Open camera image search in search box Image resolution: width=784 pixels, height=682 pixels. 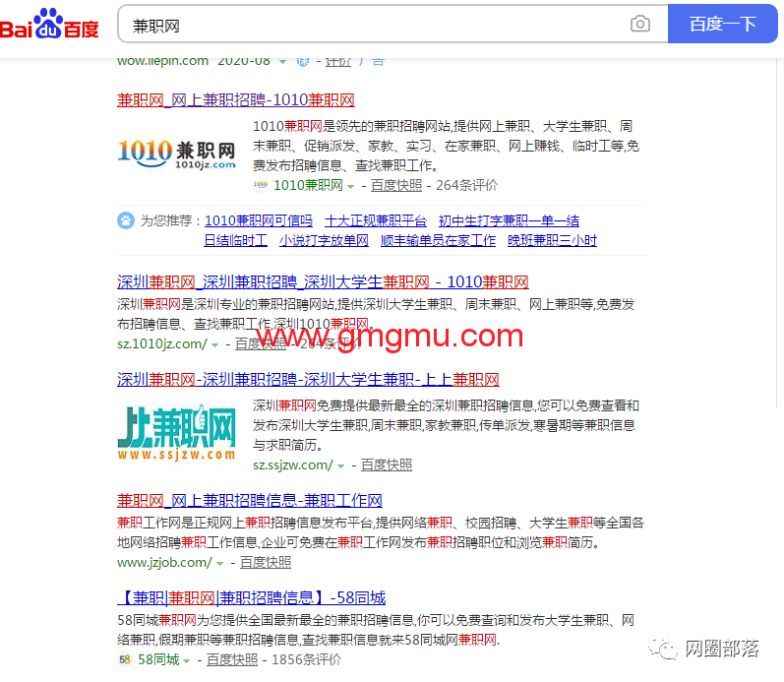click(x=640, y=25)
